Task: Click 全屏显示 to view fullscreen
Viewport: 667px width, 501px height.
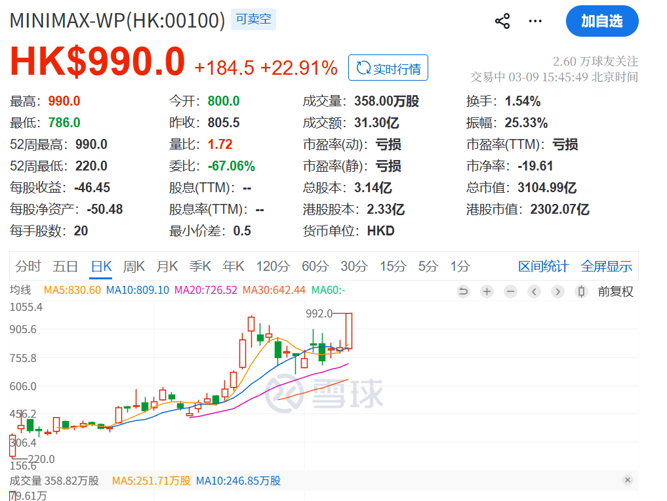Action: (x=606, y=266)
